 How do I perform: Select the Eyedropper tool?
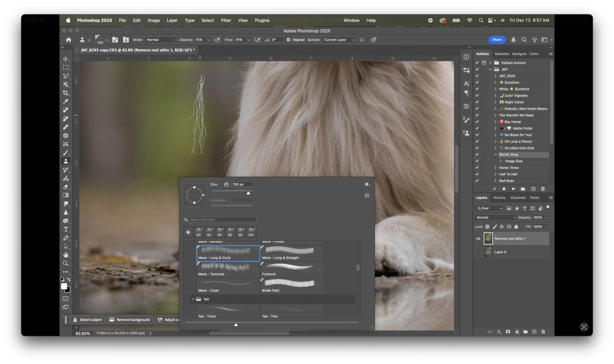[x=65, y=102]
